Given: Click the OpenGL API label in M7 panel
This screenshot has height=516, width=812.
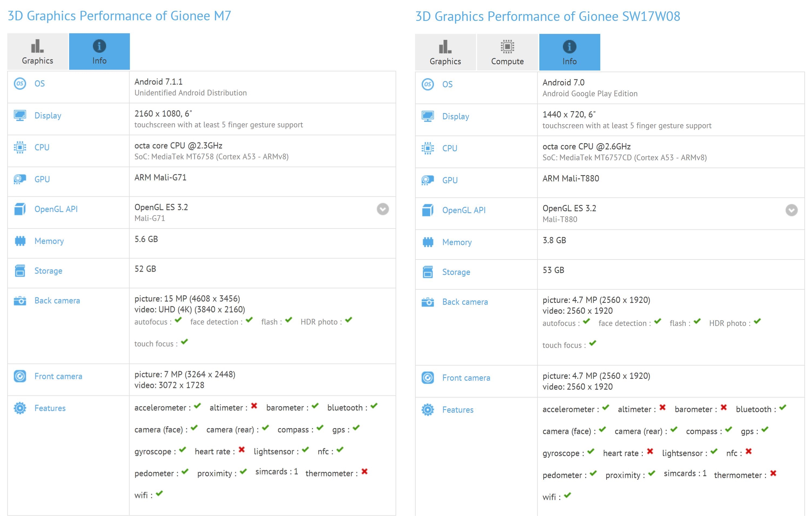Looking at the screenshot, I should [56, 209].
